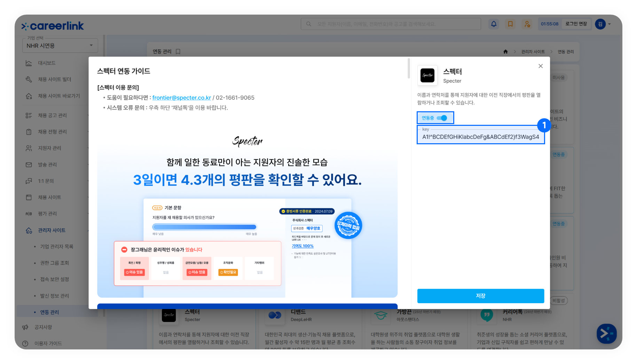Click the 채용 사이트 바로가기 home icon

29,96
